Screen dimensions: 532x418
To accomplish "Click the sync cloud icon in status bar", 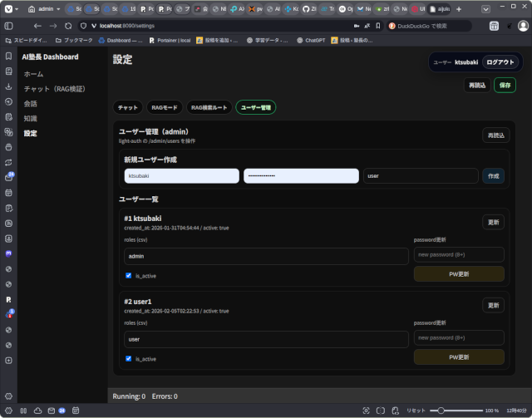I will (37, 411).
